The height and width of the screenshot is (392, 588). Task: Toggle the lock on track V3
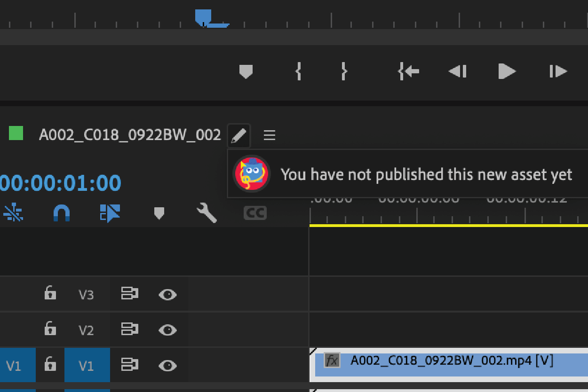pyautogui.click(x=50, y=294)
